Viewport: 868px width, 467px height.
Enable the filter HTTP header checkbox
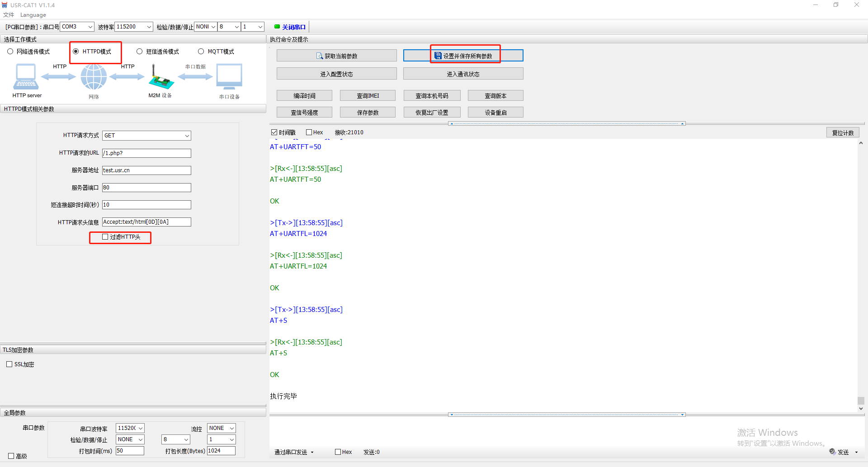[x=105, y=236]
